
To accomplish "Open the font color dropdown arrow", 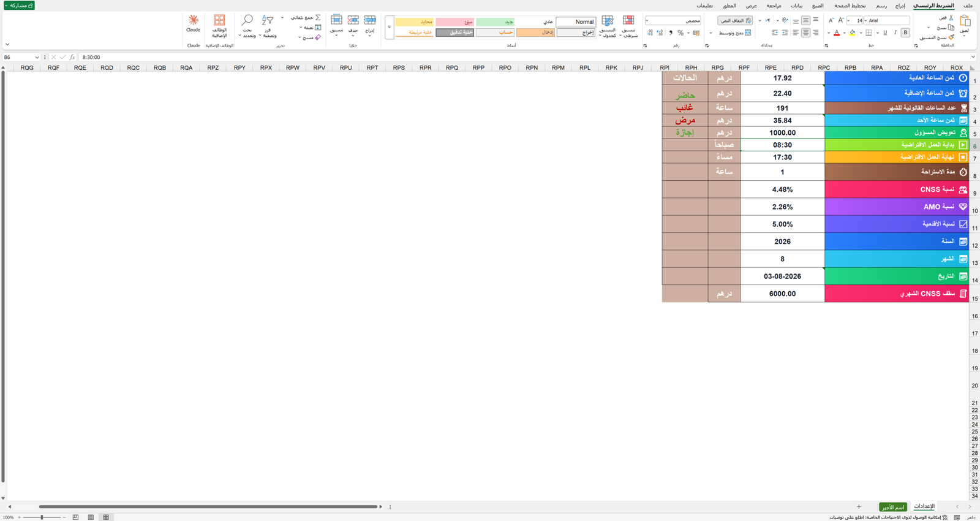I will [829, 32].
